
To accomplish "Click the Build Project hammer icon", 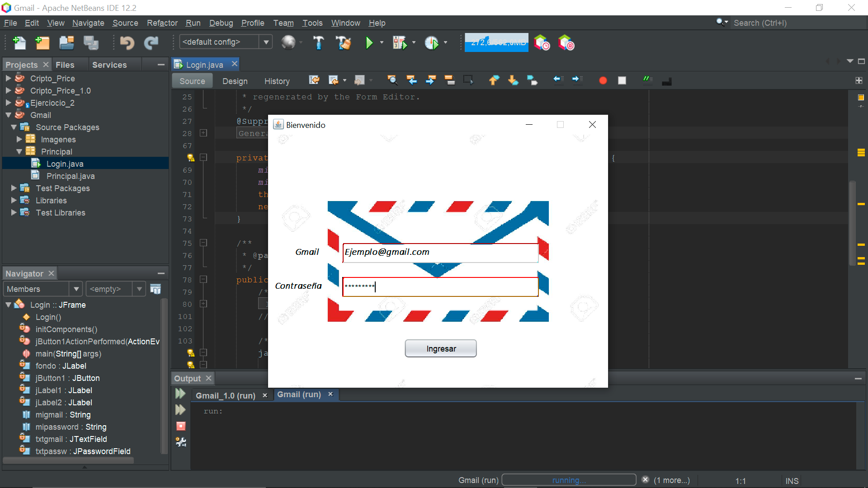I will (318, 43).
